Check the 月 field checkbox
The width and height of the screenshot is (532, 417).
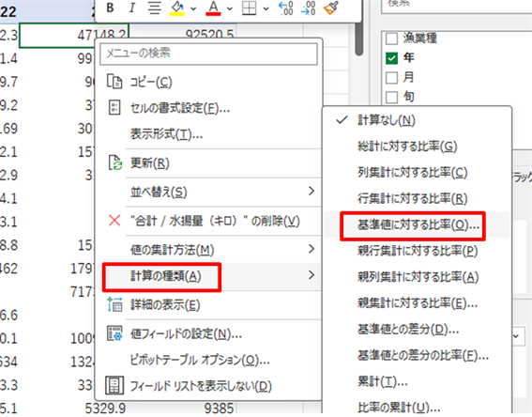pyautogui.click(x=391, y=78)
